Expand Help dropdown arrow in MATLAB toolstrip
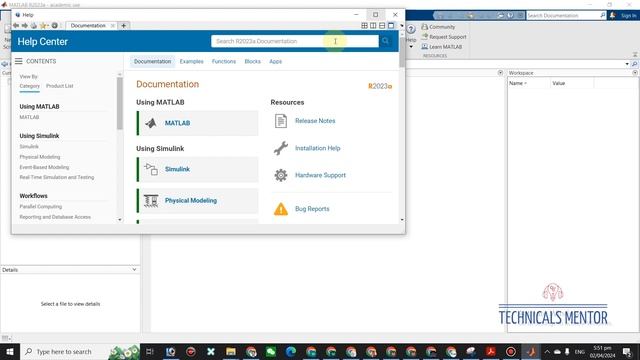This screenshot has height=360, width=640. tap(411, 47)
